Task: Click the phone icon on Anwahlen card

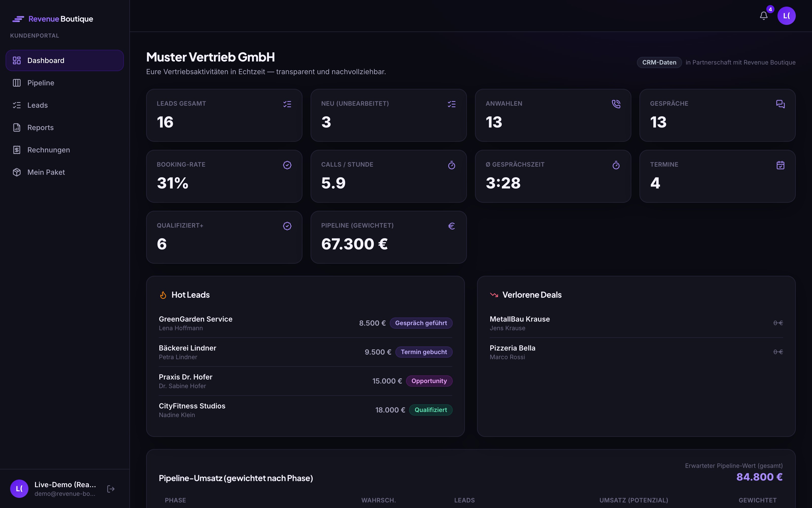Action: pyautogui.click(x=616, y=104)
